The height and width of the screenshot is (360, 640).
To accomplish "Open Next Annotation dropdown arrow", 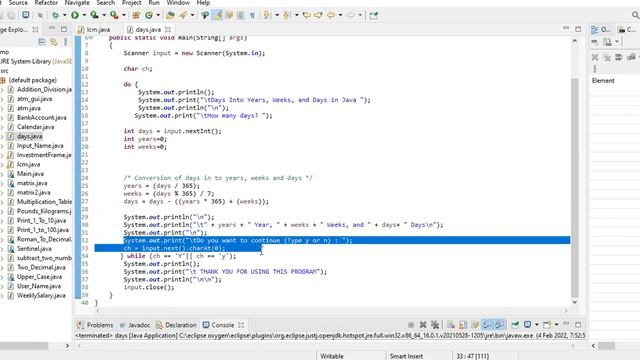I will [x=276, y=15].
